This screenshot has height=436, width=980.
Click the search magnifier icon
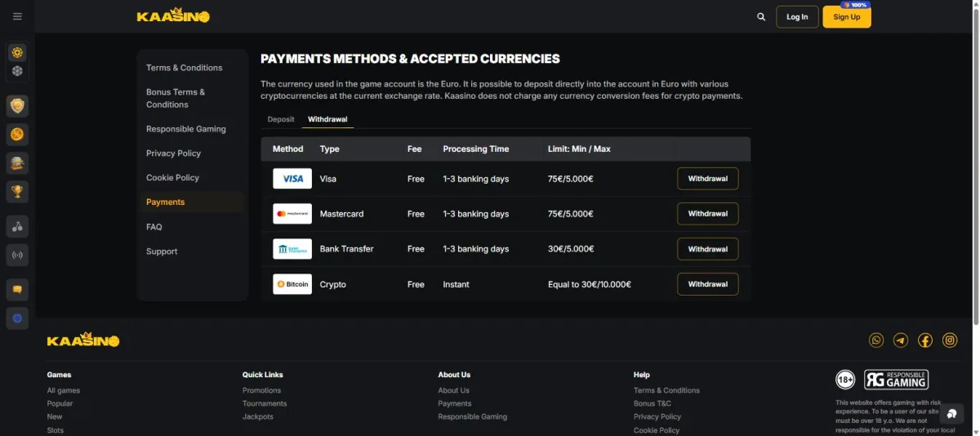(x=761, y=16)
